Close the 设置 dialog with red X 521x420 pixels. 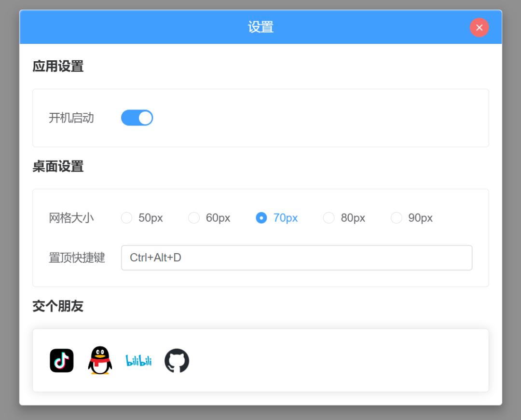pos(479,27)
